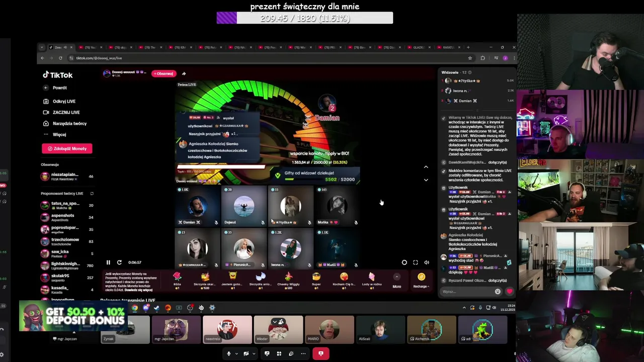644x362 pixels.
Task: Click the TikTok logo
Action: [x=57, y=75]
